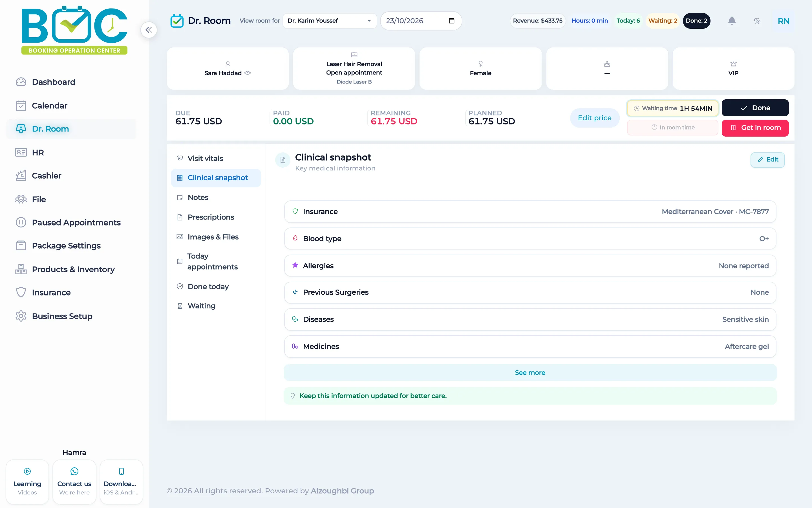Click the Allergies None reported row

pyautogui.click(x=530, y=265)
